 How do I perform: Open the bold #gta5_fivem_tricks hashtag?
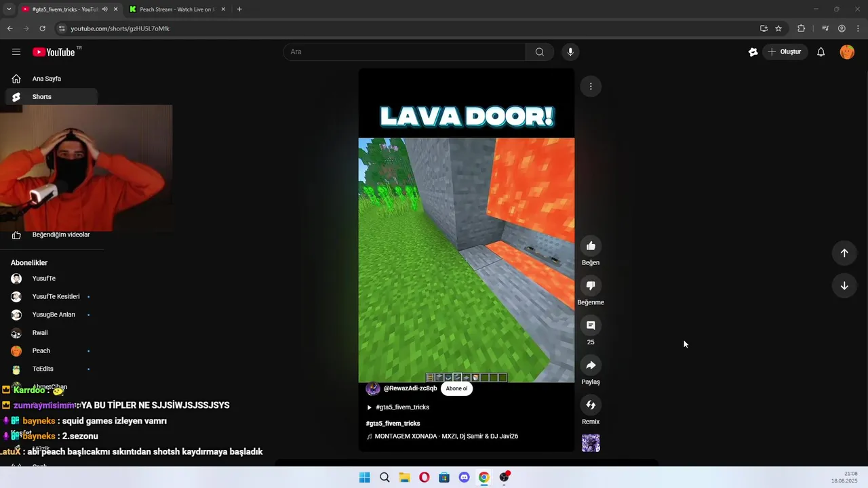393,424
